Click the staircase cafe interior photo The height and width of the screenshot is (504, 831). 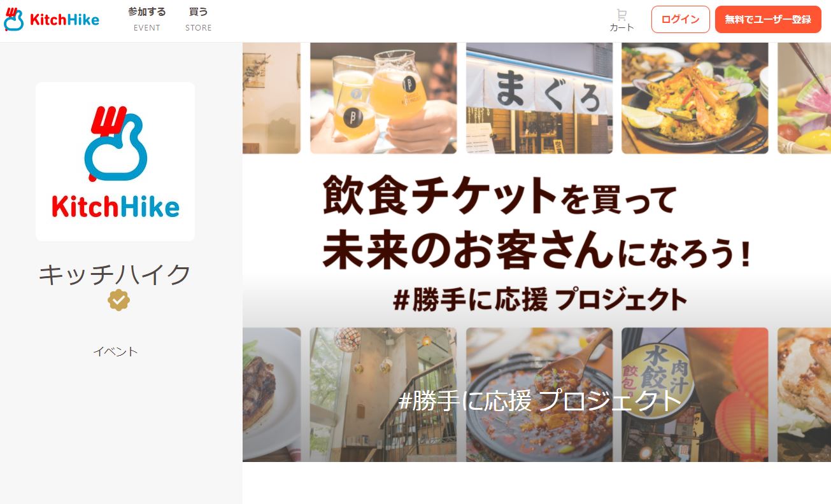click(383, 395)
